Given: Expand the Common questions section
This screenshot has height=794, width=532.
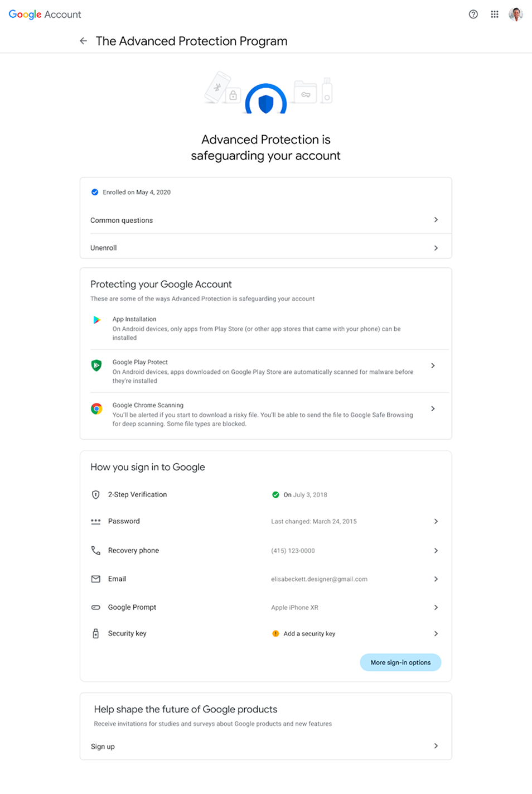Looking at the screenshot, I should pos(265,220).
